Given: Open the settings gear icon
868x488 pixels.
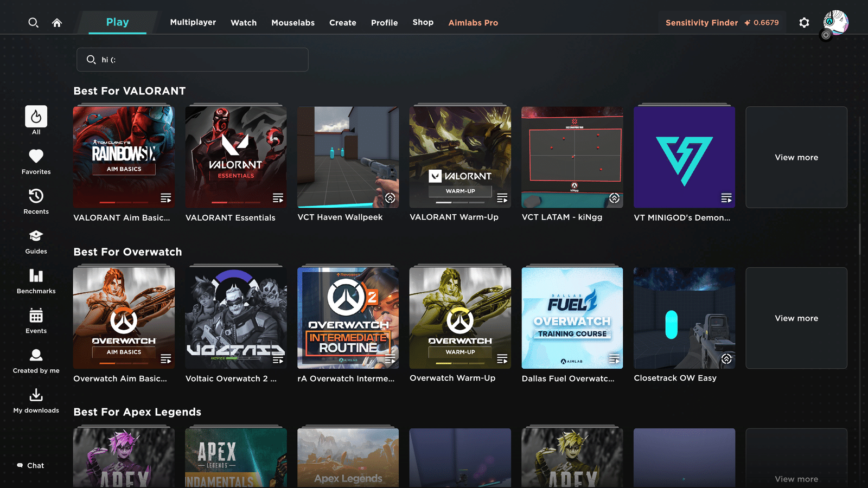Looking at the screenshot, I should point(804,23).
